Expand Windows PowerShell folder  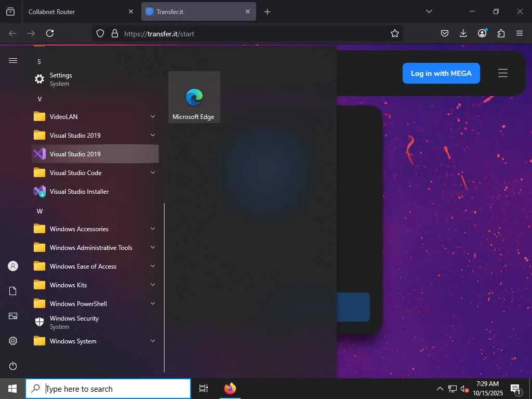95,303
